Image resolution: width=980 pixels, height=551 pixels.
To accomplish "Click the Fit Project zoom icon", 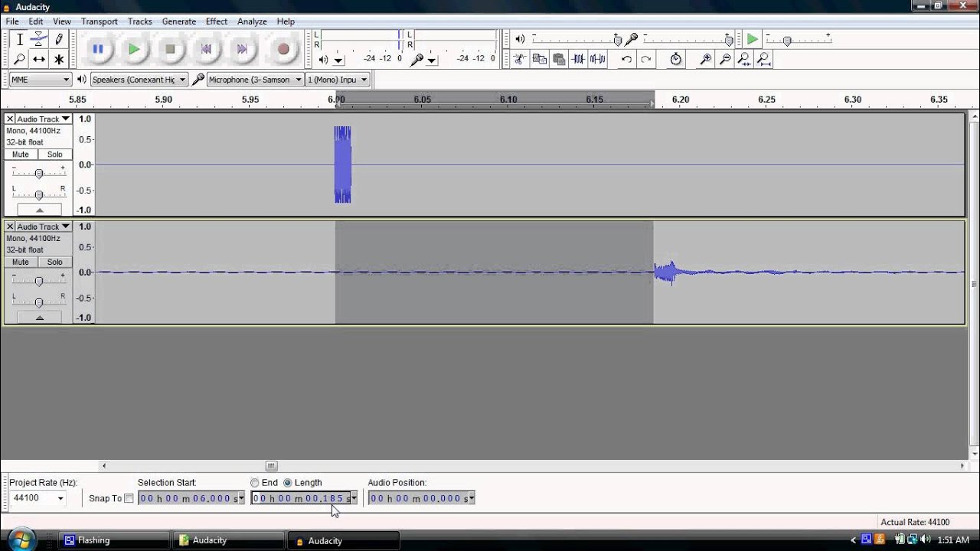I will pyautogui.click(x=764, y=59).
